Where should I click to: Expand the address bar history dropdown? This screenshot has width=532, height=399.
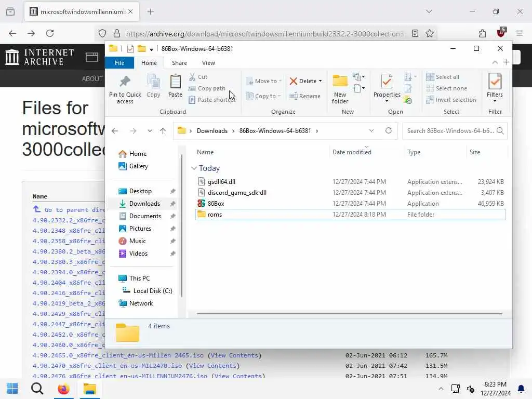[371, 130]
